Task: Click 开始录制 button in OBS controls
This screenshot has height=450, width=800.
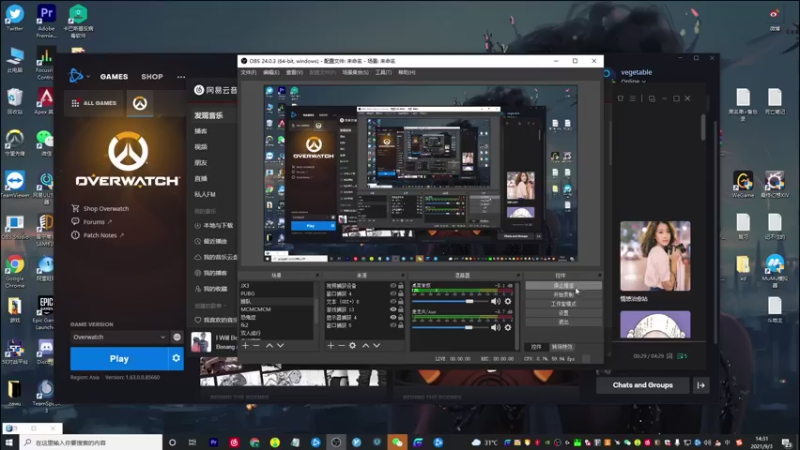Action: [x=563, y=295]
